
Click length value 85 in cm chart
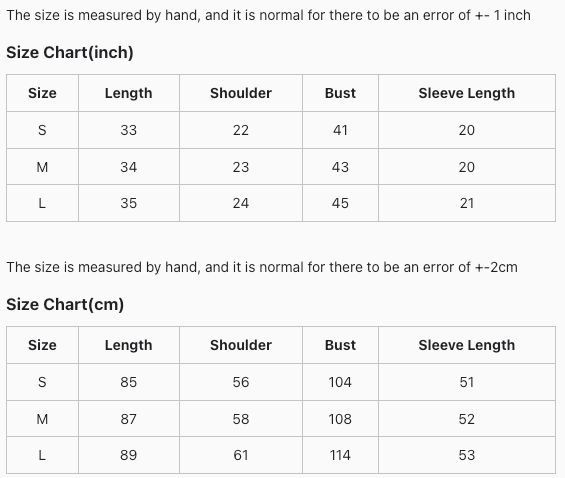[x=129, y=382]
